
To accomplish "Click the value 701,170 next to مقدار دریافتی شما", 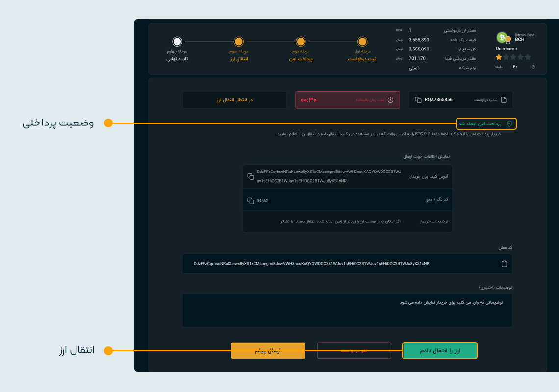I will pyautogui.click(x=417, y=58).
